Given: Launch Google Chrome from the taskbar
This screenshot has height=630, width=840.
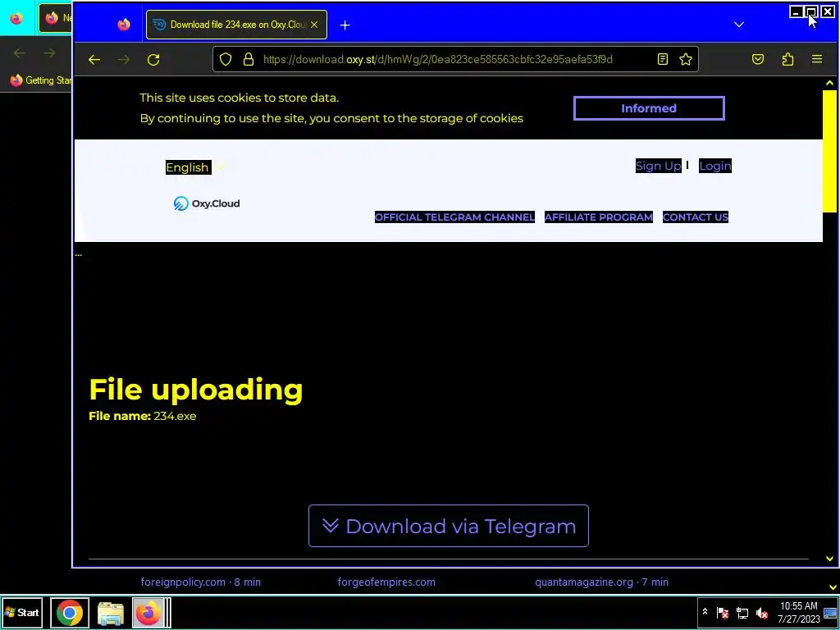Looking at the screenshot, I should point(70,612).
